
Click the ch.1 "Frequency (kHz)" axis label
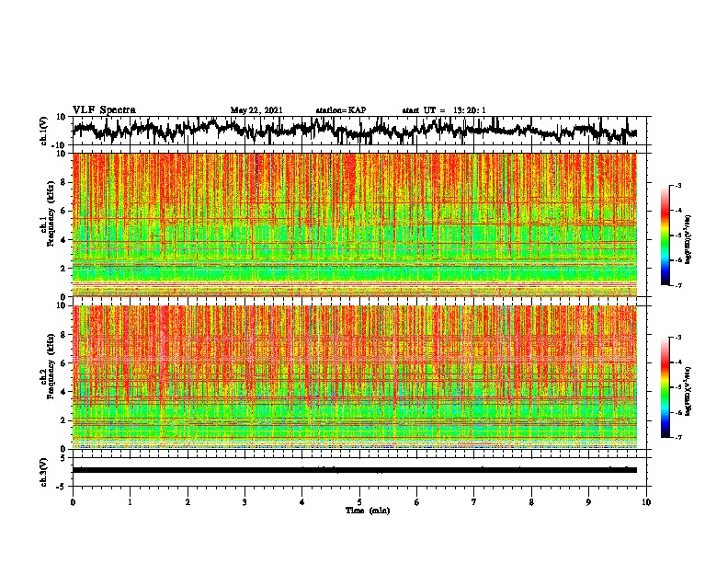point(51,213)
